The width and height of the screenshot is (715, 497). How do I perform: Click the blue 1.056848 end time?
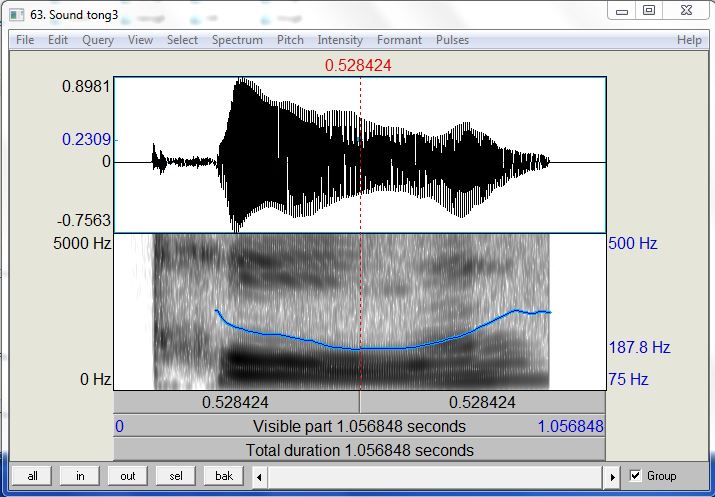point(570,427)
